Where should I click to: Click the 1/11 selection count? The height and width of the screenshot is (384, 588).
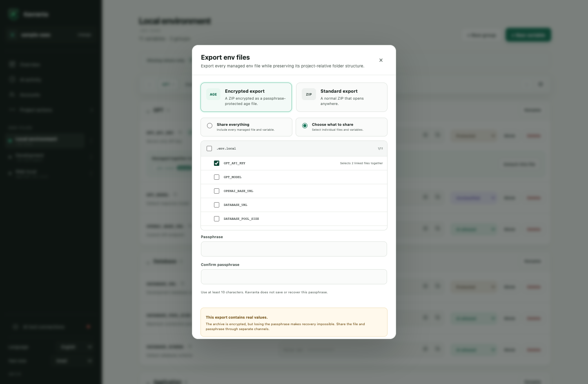(380, 149)
